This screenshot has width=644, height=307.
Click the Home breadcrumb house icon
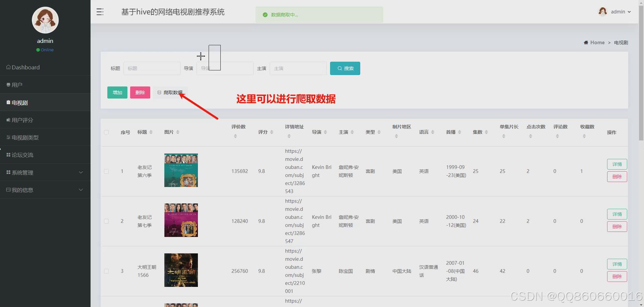586,43
